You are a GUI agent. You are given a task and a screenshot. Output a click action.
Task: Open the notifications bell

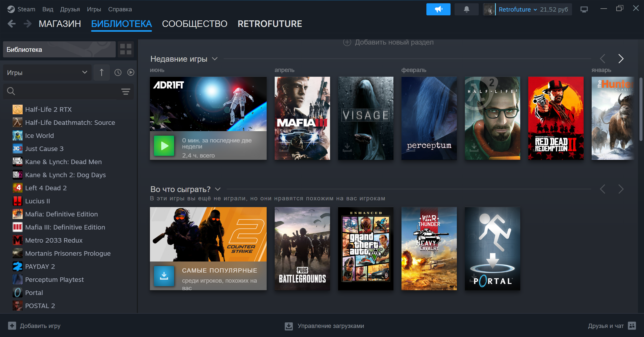tap(466, 9)
